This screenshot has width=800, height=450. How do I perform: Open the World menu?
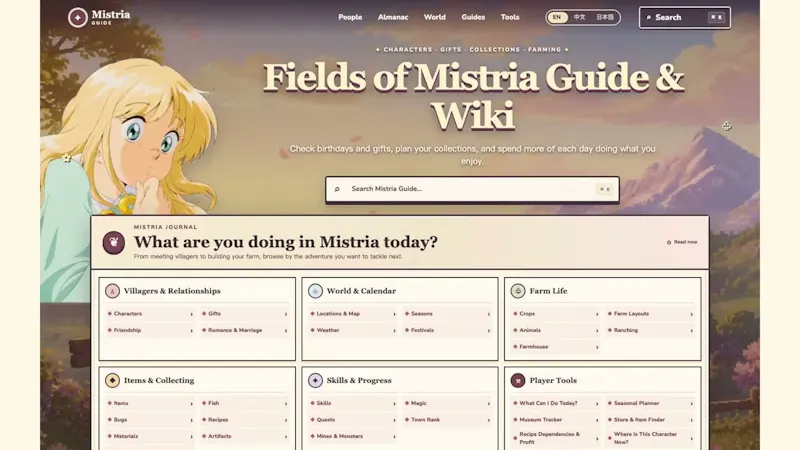(x=435, y=17)
